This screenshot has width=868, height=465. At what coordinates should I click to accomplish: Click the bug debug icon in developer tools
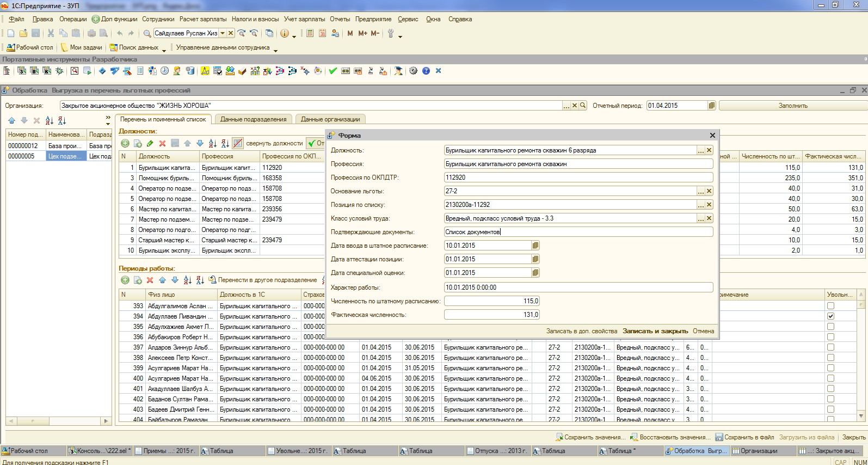(59, 71)
